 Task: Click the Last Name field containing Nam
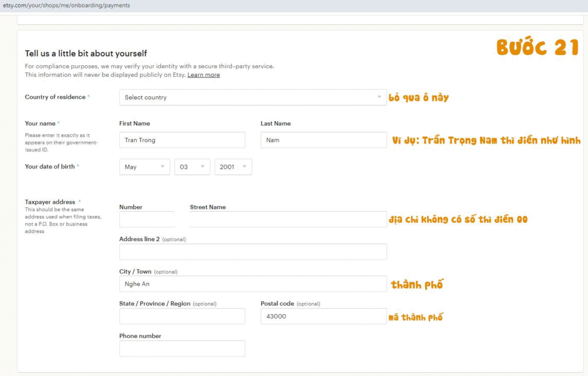(x=323, y=140)
